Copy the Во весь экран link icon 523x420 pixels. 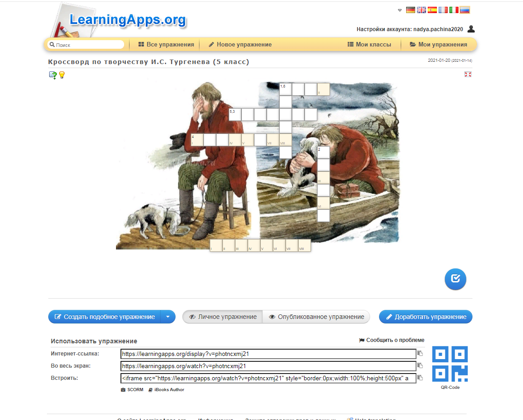[420, 366]
